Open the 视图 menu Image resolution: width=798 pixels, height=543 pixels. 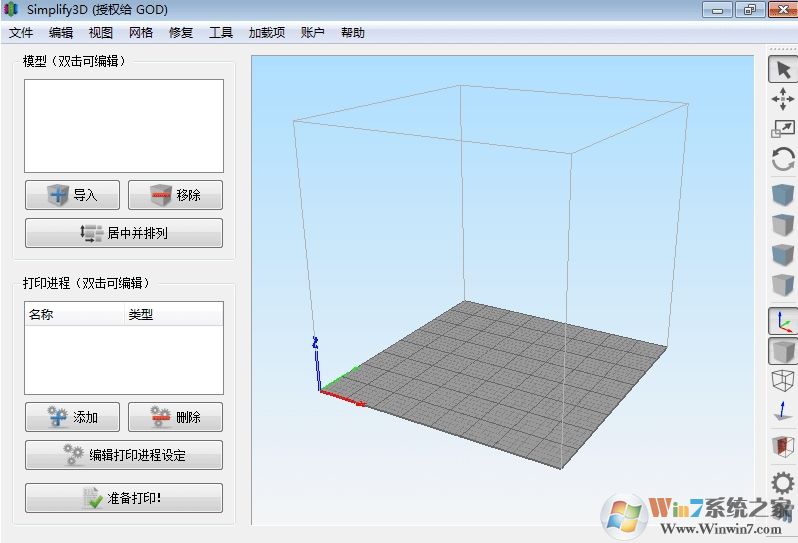pos(101,33)
